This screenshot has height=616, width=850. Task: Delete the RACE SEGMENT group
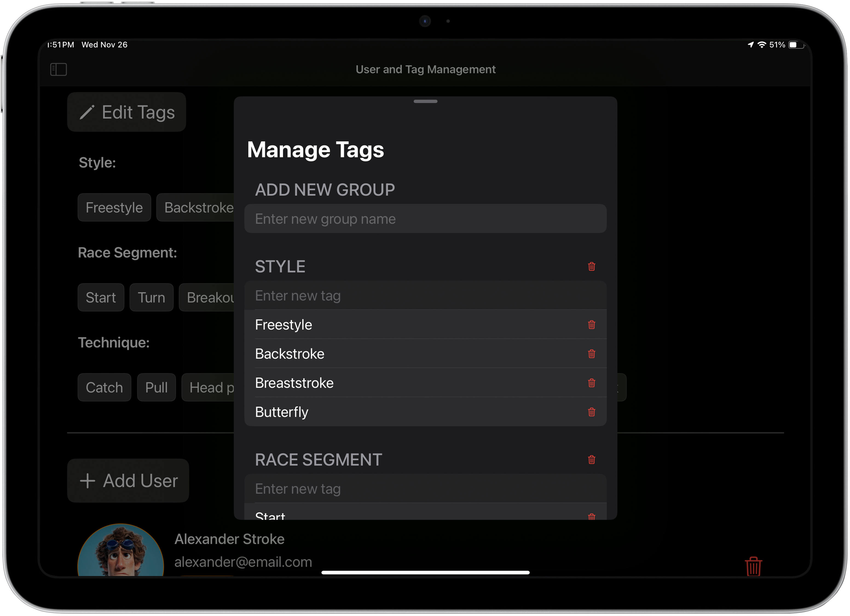(x=591, y=460)
